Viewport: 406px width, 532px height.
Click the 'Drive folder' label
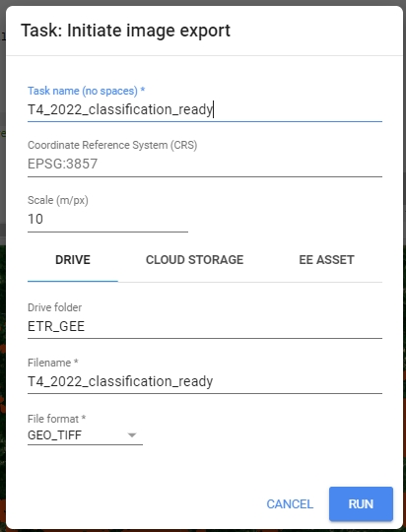(x=54, y=307)
